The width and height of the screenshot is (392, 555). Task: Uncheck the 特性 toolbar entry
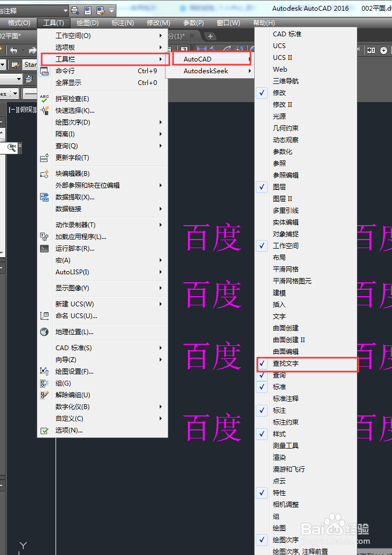pyautogui.click(x=306, y=492)
